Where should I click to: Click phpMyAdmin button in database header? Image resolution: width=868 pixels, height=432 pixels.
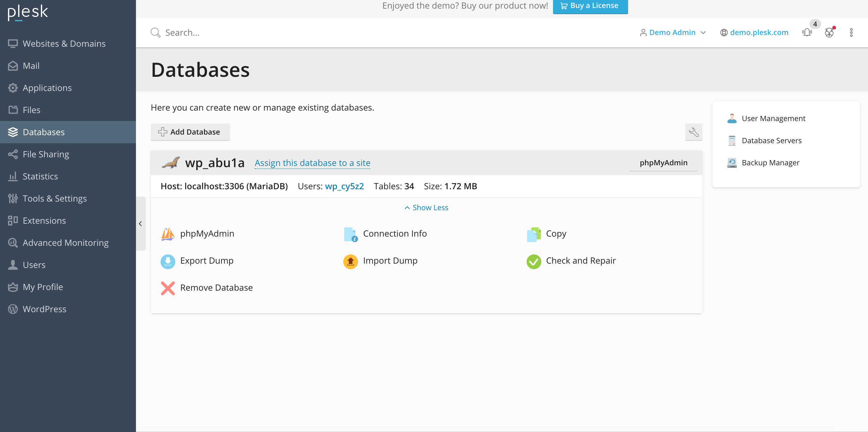(663, 163)
